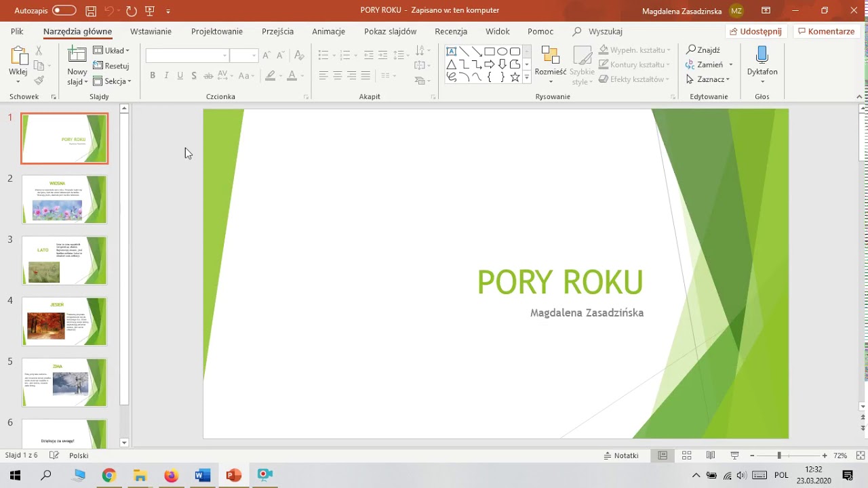The width and height of the screenshot is (868, 488).
Task: Open Firefox from the taskbar
Action: coord(171,475)
